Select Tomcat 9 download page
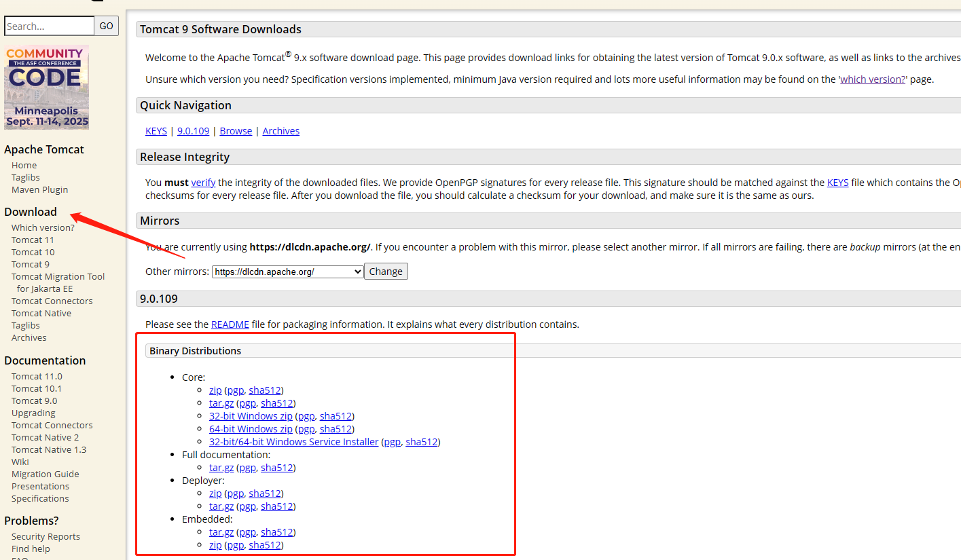The width and height of the screenshot is (961, 560). point(31,264)
